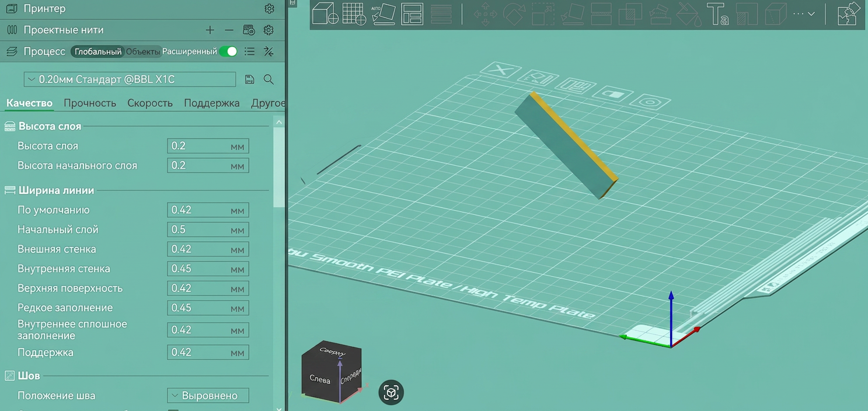Add a filament with plus icon

(x=210, y=30)
